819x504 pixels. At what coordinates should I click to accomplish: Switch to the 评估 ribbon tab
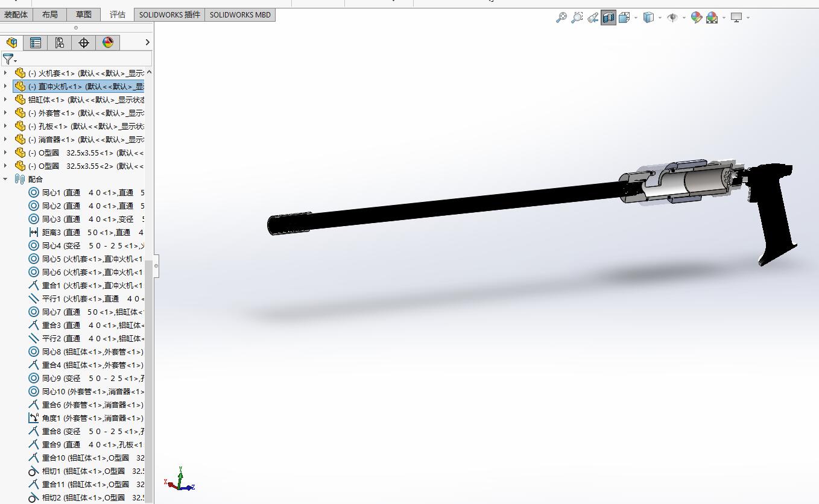[118, 14]
